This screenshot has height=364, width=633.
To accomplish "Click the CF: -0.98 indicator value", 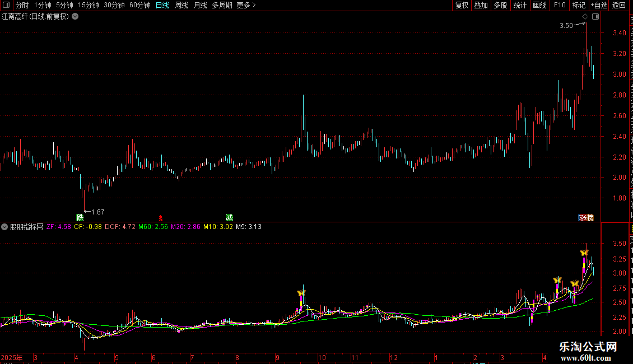I will 88,227.
